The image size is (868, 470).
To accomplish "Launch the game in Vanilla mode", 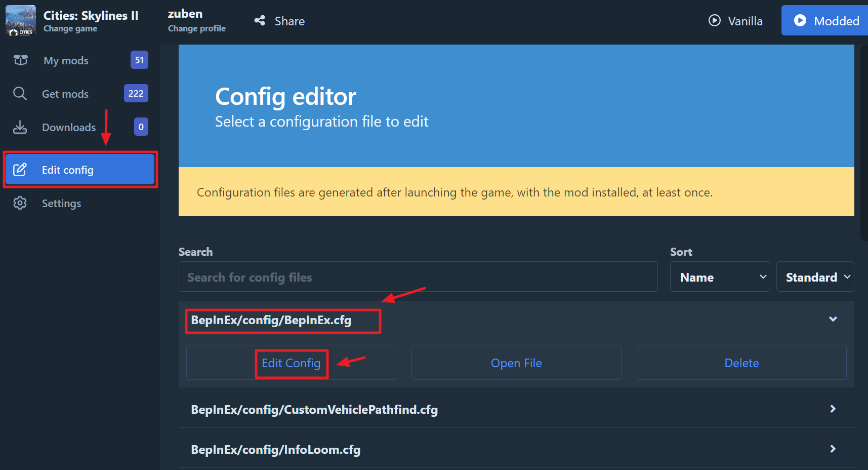I will [x=735, y=21].
